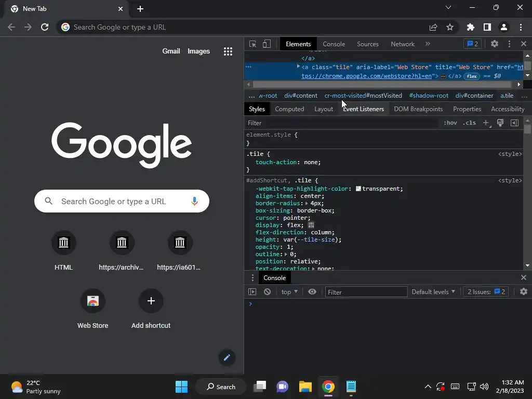Open the browser side panel icon
532x399 pixels.
[x=487, y=27]
